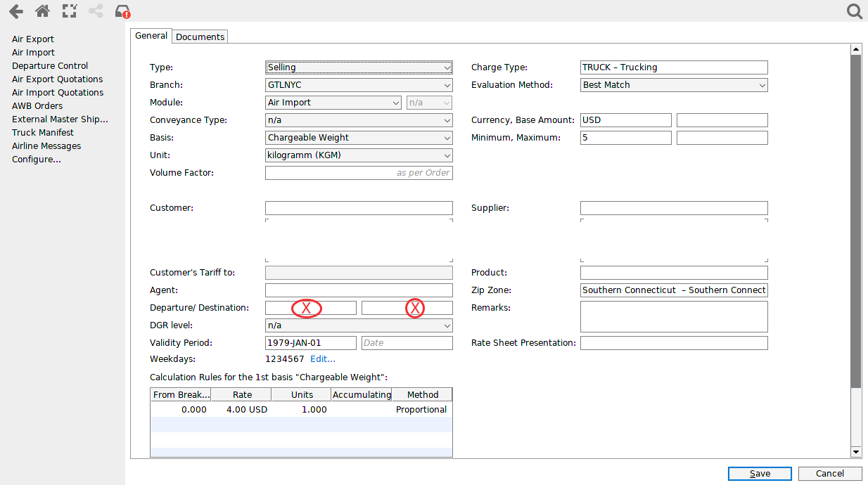Go to home screen via house icon
The height and width of the screenshot is (485, 868).
tap(42, 11)
